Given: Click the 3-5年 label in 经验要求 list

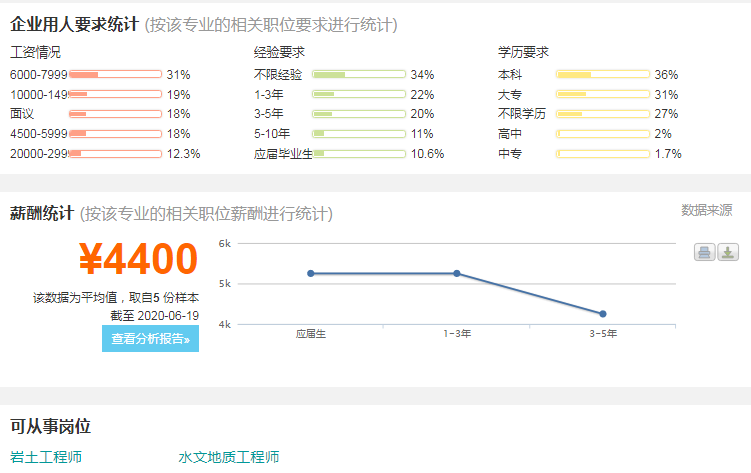Looking at the screenshot, I should [x=269, y=114].
